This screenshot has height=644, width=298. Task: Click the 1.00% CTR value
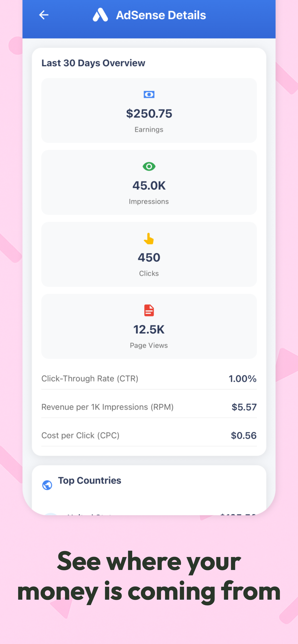[242, 379]
